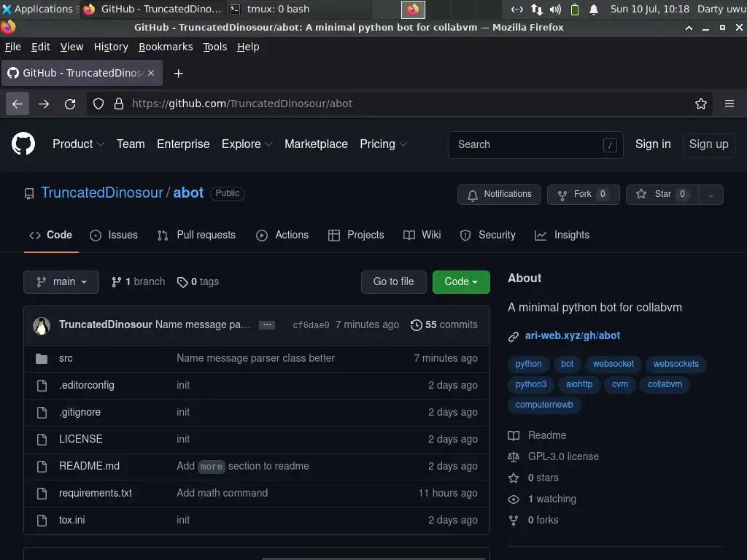
Task: Click the padlock site info icon
Action: [x=119, y=104]
